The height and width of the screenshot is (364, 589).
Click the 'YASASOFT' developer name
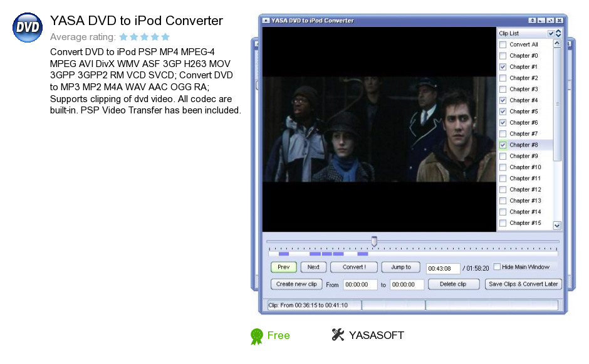(377, 335)
